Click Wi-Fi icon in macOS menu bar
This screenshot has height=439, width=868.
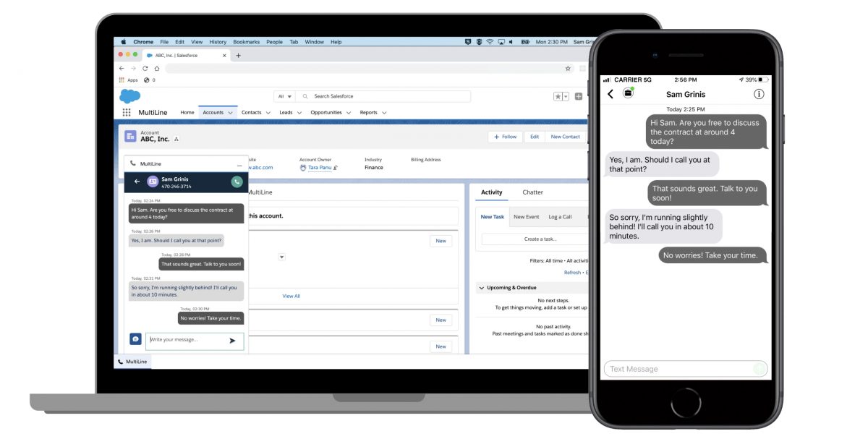point(490,42)
